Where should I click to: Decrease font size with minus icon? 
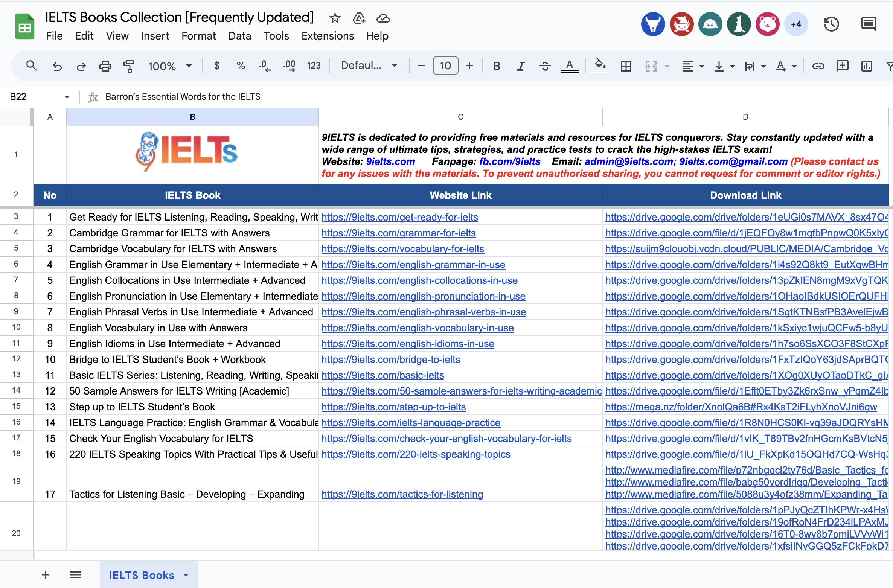point(421,66)
